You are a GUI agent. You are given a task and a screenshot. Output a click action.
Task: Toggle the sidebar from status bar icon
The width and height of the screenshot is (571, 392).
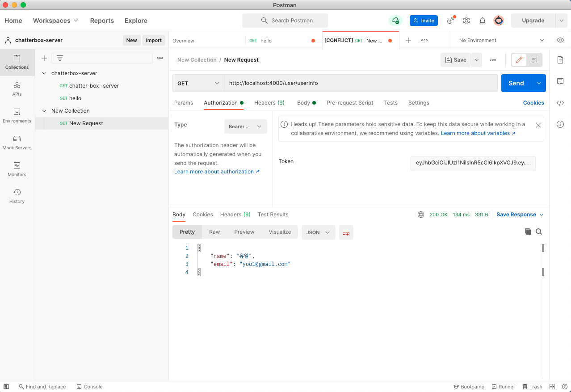pyautogui.click(x=6, y=387)
